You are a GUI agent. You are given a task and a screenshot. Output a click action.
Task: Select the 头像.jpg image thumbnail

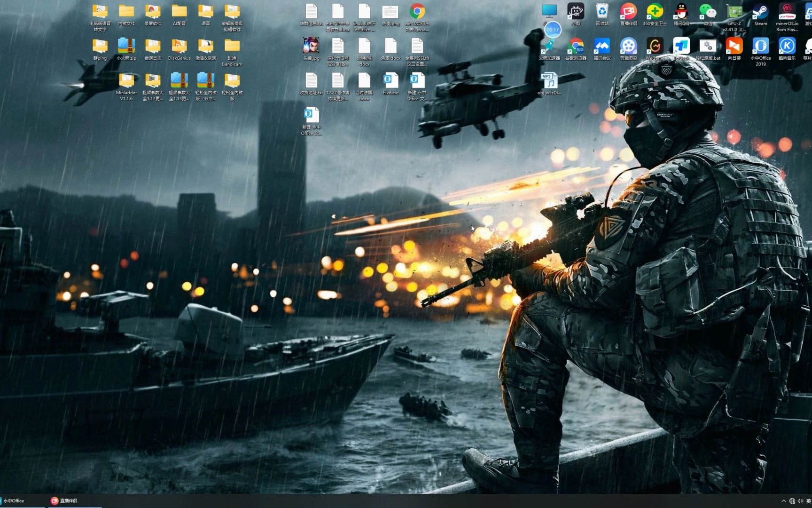pyautogui.click(x=311, y=49)
